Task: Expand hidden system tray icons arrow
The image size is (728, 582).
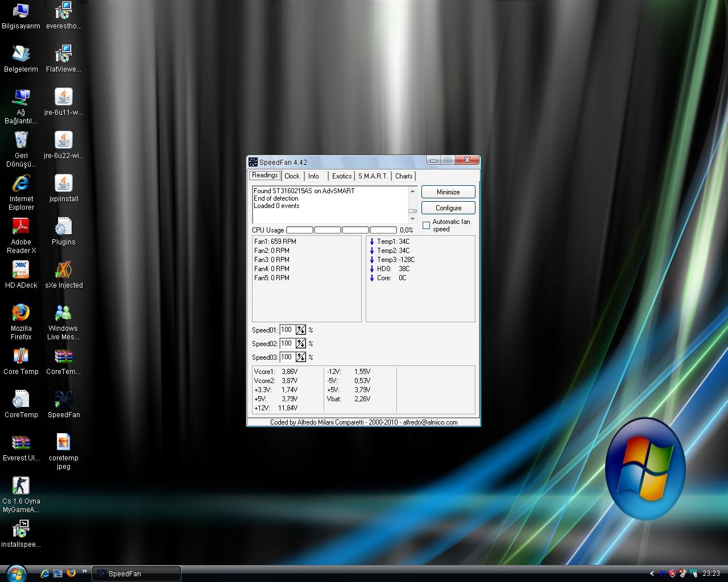Action: [x=652, y=573]
